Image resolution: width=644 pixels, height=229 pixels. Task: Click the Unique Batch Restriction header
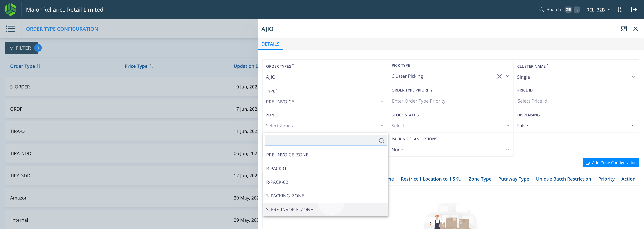point(563,179)
